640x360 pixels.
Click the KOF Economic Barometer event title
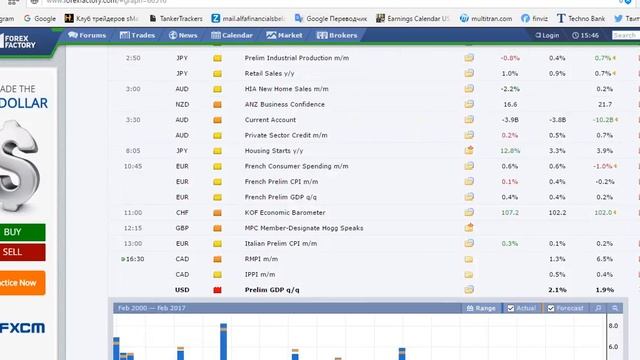[285, 213]
